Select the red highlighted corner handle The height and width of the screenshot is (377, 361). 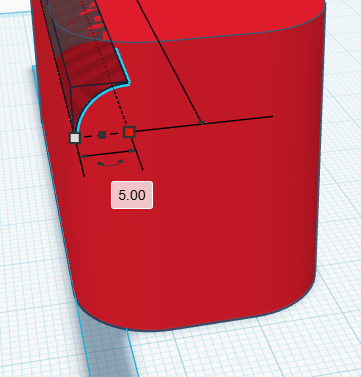click(129, 132)
